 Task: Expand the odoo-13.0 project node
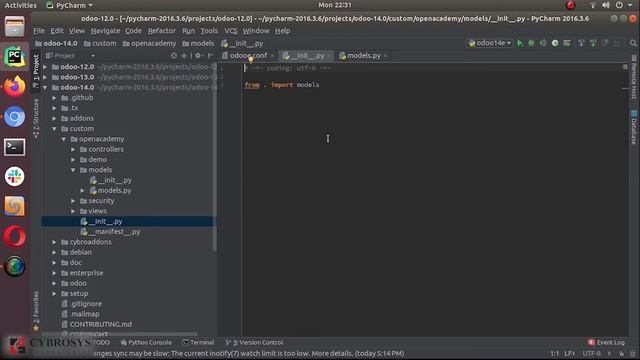coord(45,77)
